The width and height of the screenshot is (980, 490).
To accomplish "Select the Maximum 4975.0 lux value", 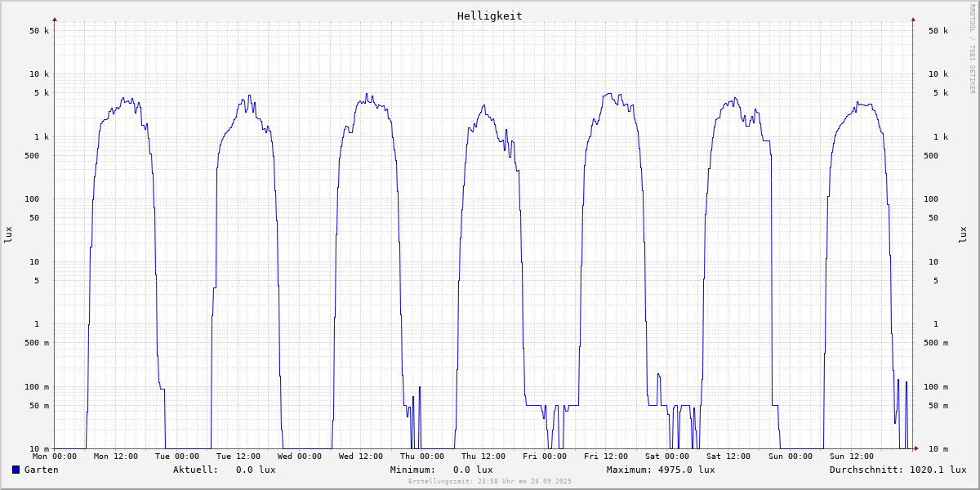I will tap(686, 470).
